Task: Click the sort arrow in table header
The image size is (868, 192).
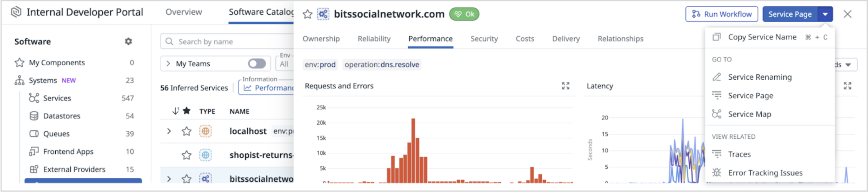Action: [175, 111]
